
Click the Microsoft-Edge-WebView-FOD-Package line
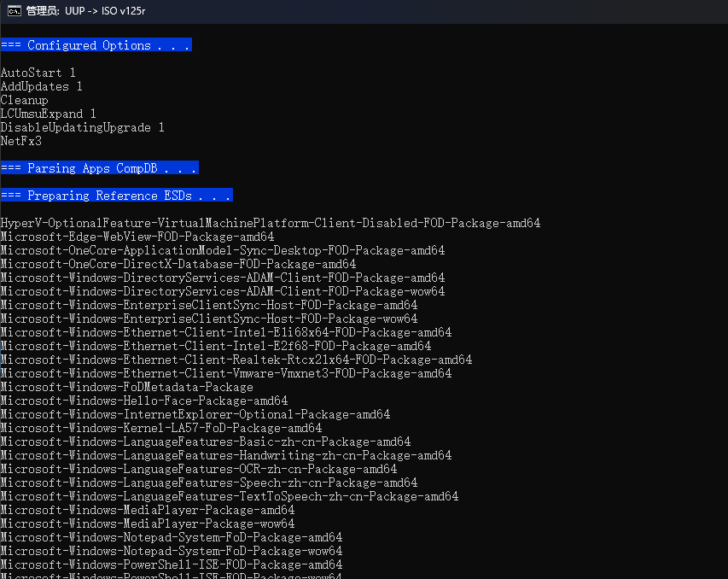(137, 237)
